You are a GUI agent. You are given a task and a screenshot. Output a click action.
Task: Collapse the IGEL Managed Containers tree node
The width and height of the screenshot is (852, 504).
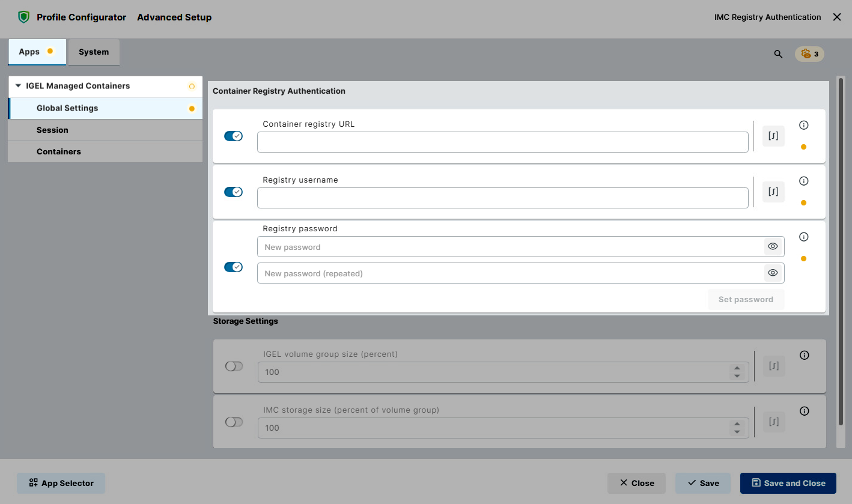[x=18, y=86]
